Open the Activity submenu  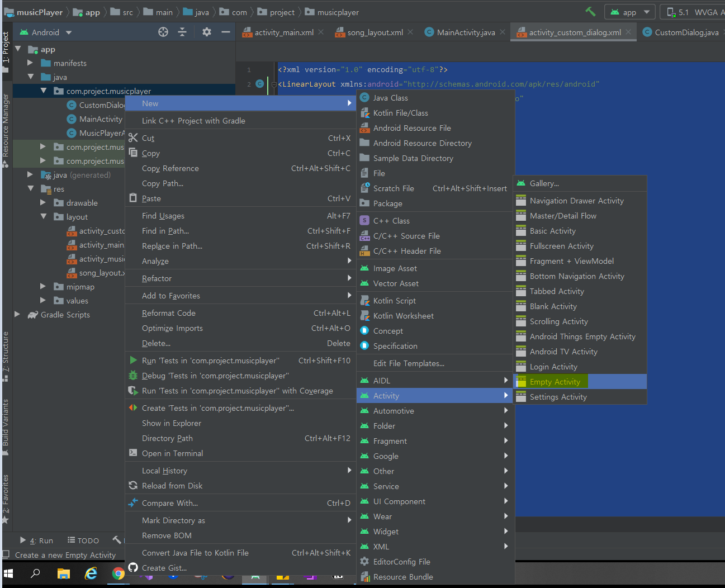pyautogui.click(x=434, y=396)
